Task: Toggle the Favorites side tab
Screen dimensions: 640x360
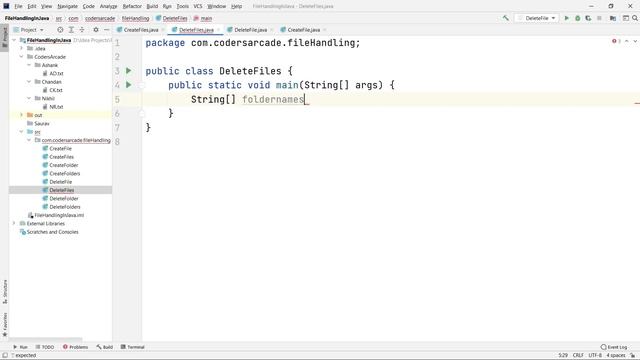Action: point(4,324)
